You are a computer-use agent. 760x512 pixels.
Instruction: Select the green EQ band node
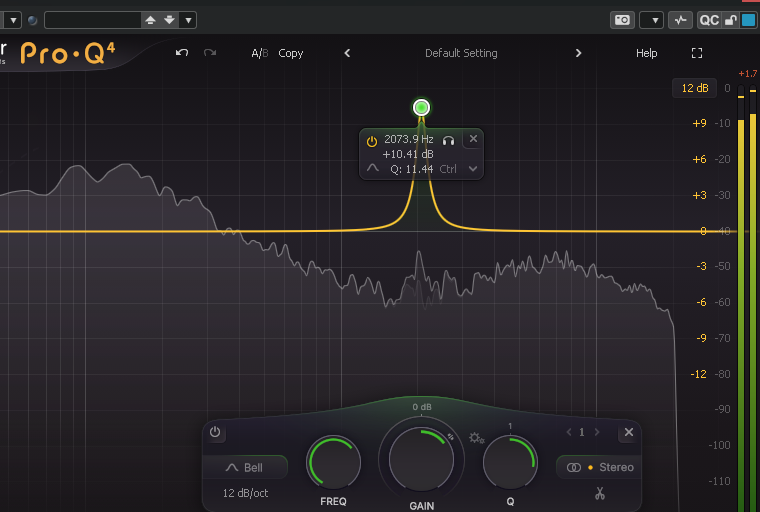coord(421,107)
